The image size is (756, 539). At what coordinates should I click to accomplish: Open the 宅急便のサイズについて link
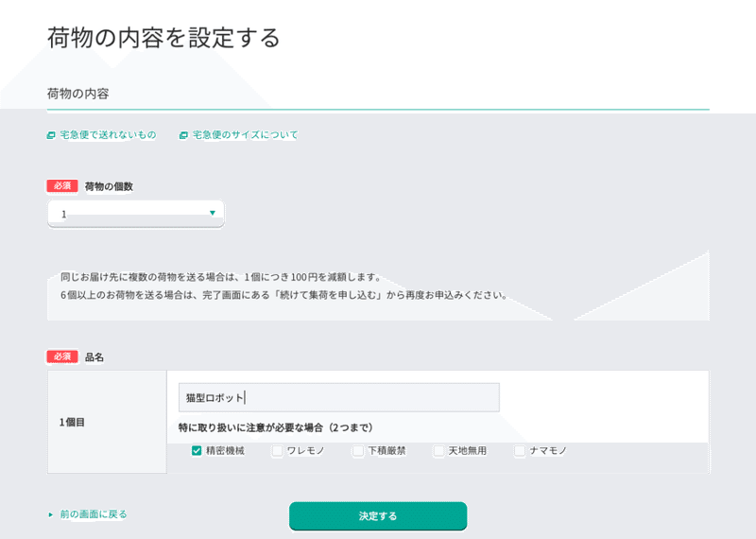(245, 134)
